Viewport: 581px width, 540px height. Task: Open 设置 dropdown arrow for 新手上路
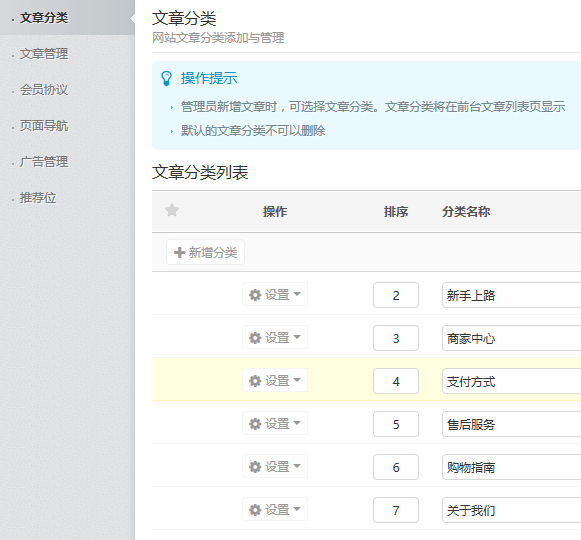[297, 294]
